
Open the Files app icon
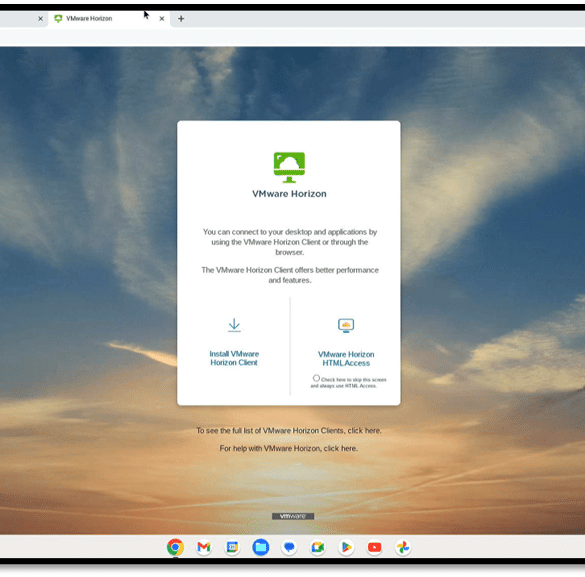tap(261, 547)
